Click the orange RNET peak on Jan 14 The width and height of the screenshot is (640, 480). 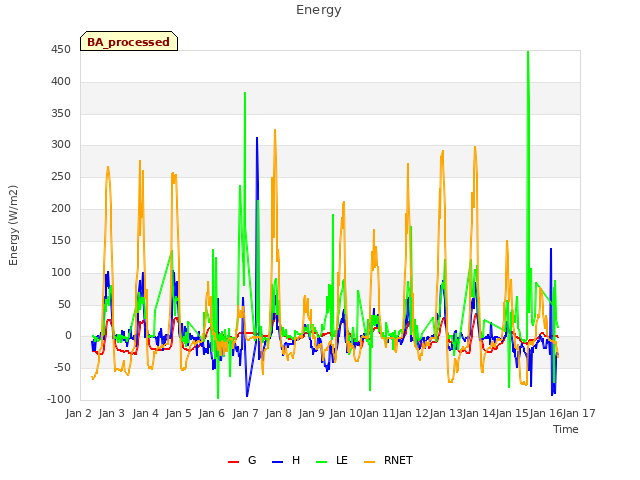pos(475,147)
